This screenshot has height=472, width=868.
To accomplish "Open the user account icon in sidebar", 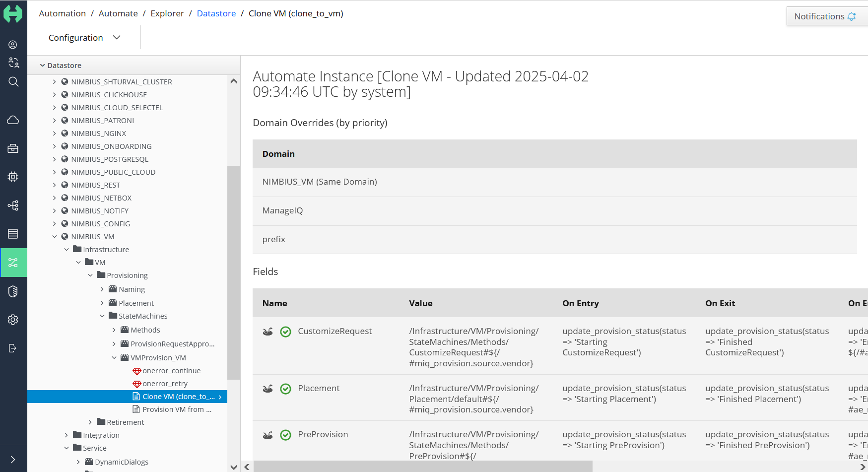I will (x=13, y=45).
